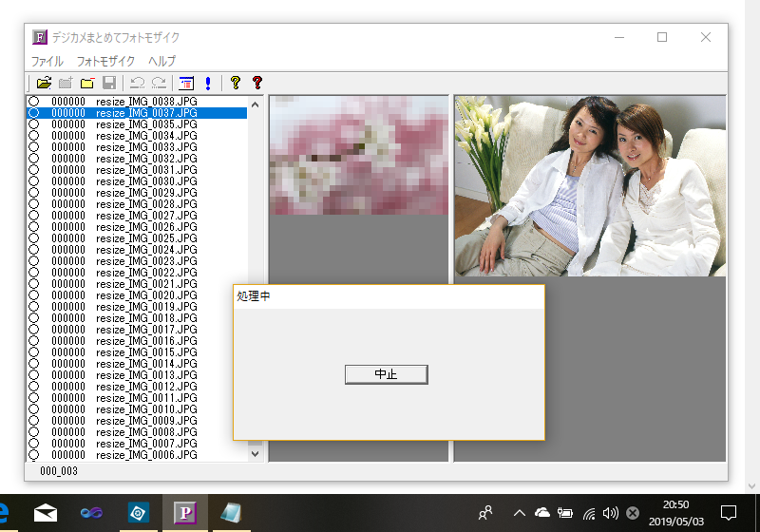
Task: Click the redo arrow toolbar icon
Action: (159, 83)
